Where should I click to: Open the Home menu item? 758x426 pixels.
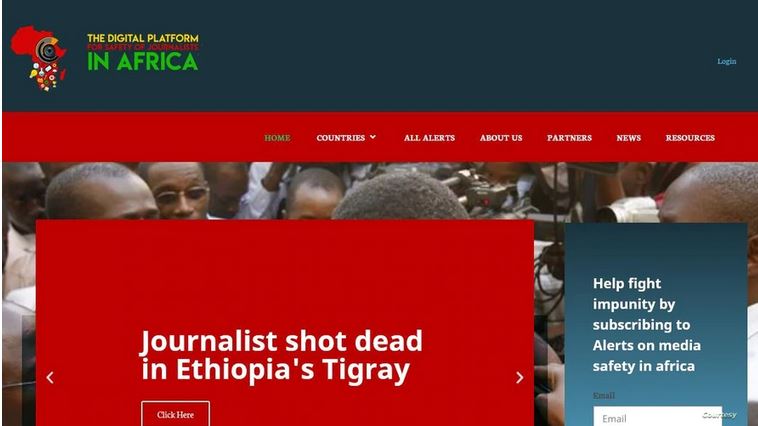[277, 138]
